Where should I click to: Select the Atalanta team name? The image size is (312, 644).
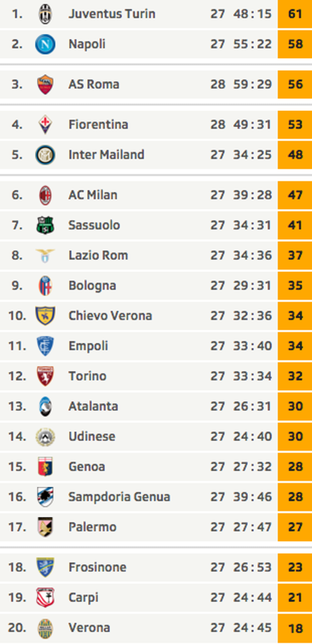click(93, 406)
